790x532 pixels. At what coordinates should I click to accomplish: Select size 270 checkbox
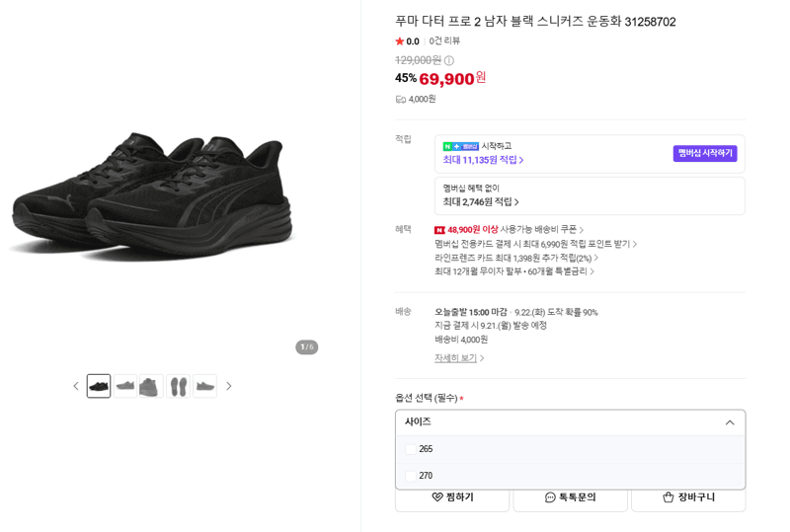pos(411,476)
